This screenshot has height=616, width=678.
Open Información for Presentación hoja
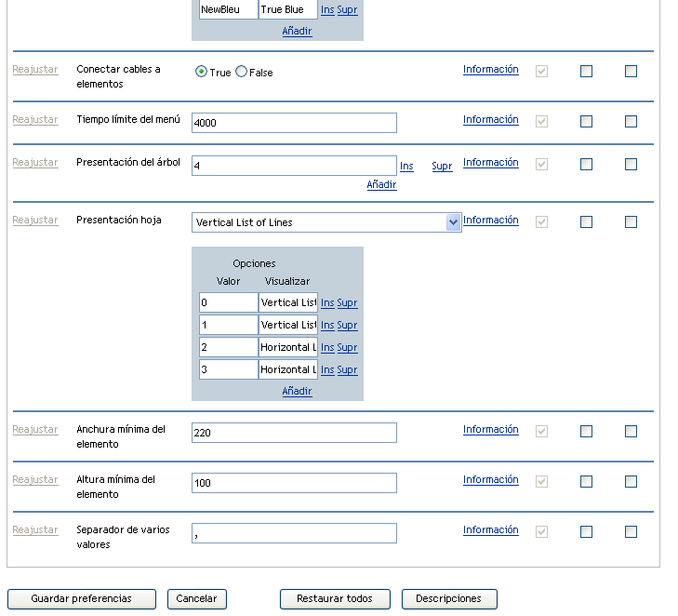pyautogui.click(x=491, y=220)
